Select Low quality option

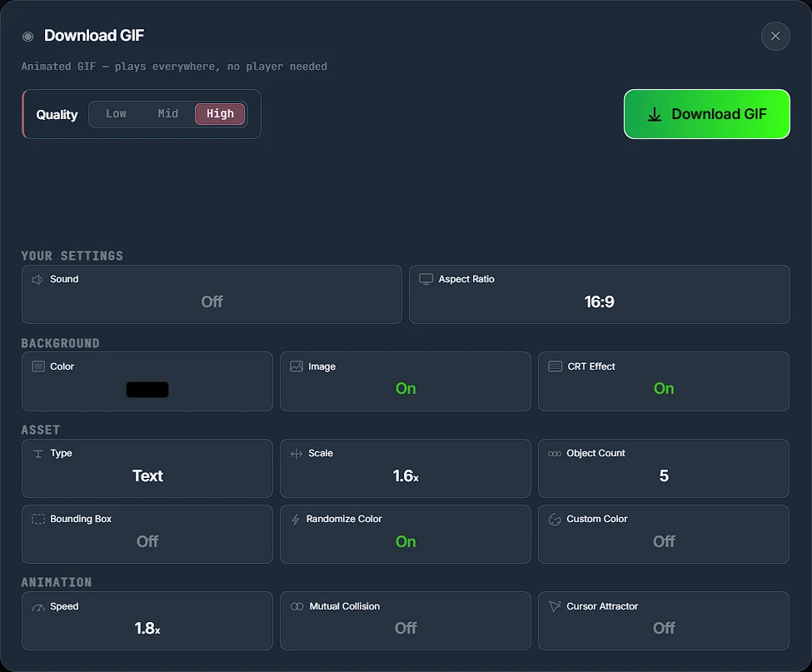(x=116, y=114)
